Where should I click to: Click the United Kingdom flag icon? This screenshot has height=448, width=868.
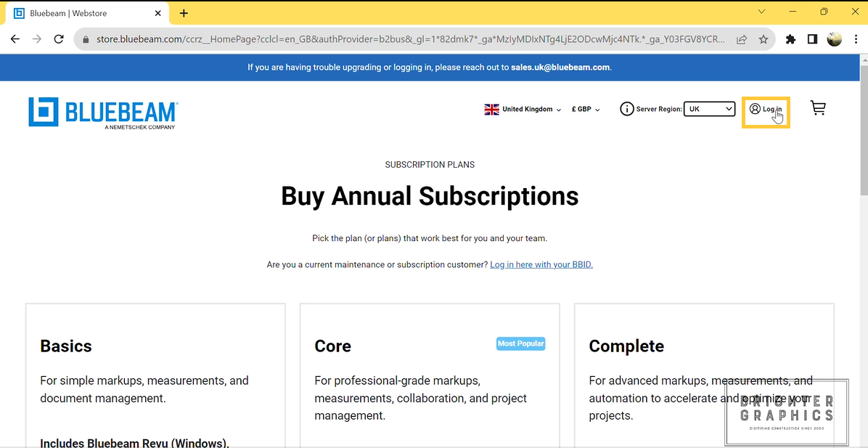491,109
